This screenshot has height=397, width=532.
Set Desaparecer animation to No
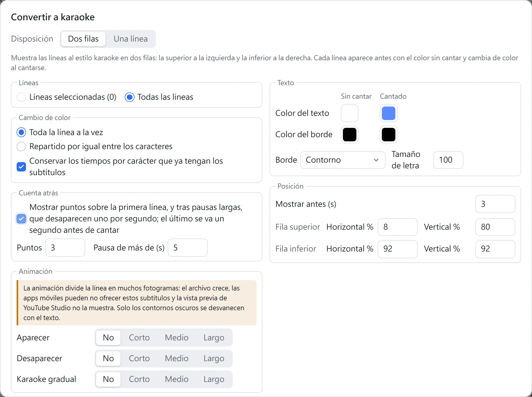pos(108,359)
